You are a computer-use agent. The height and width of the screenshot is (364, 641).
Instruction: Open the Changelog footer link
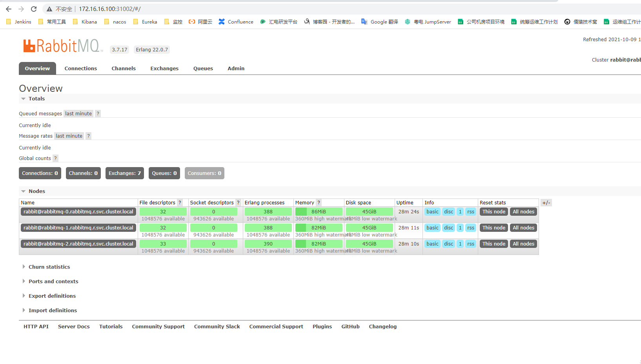tap(383, 327)
